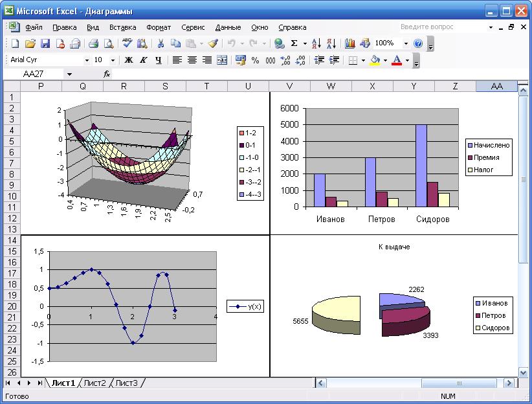The width and height of the screenshot is (532, 404).
Task: Toggle underline with the Ч button
Action: (x=159, y=60)
